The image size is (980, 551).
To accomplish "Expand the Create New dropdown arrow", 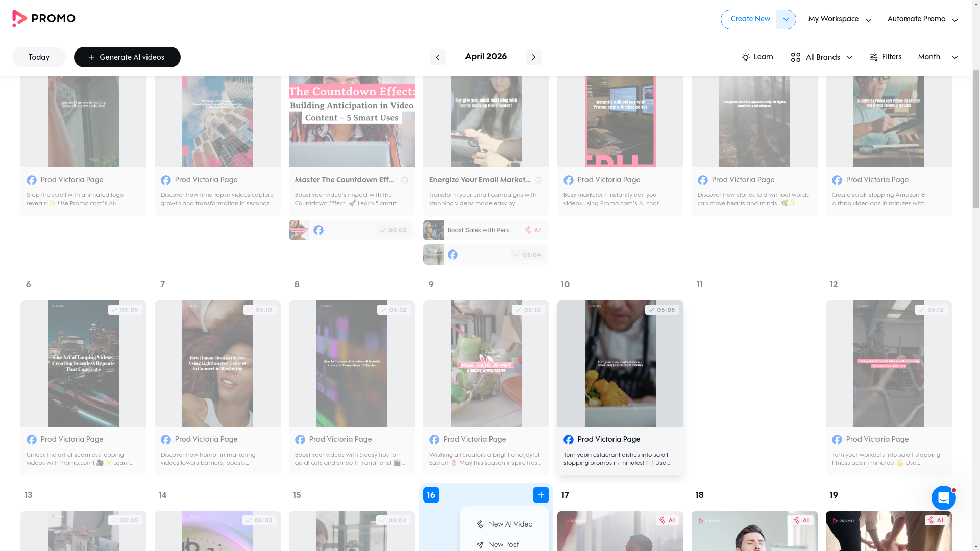I will pyautogui.click(x=786, y=19).
